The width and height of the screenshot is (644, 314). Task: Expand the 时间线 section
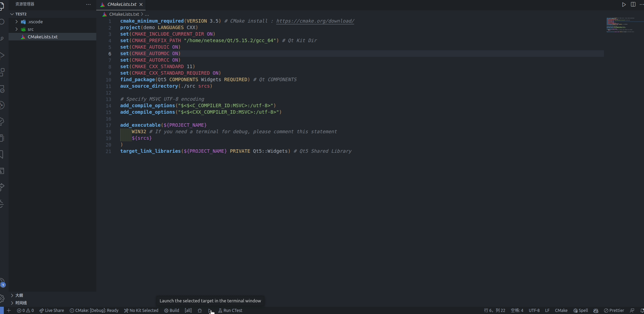(21, 303)
